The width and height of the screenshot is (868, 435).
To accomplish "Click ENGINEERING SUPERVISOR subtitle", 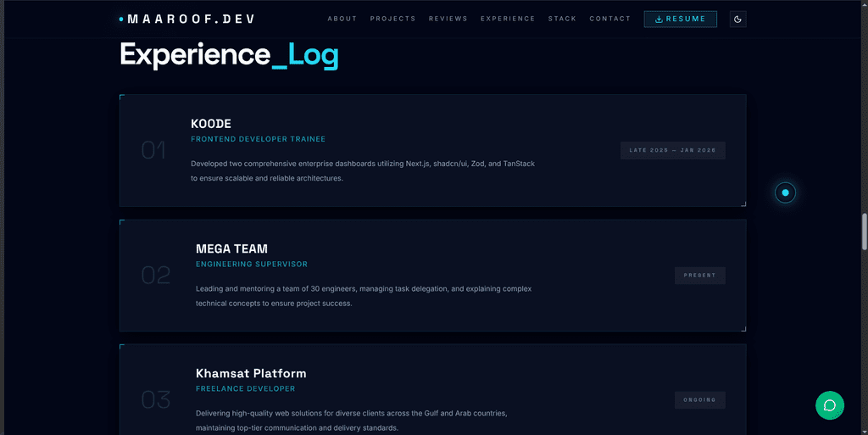I will [x=251, y=264].
